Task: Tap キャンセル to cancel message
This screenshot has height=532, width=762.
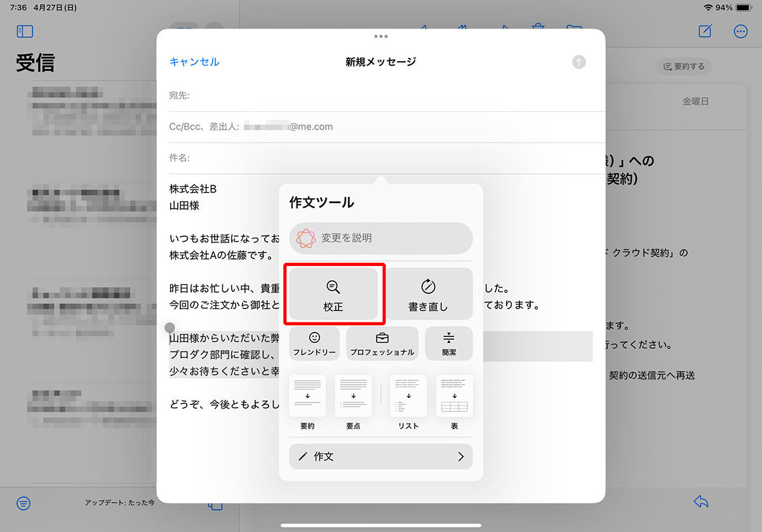Action: pyautogui.click(x=194, y=62)
